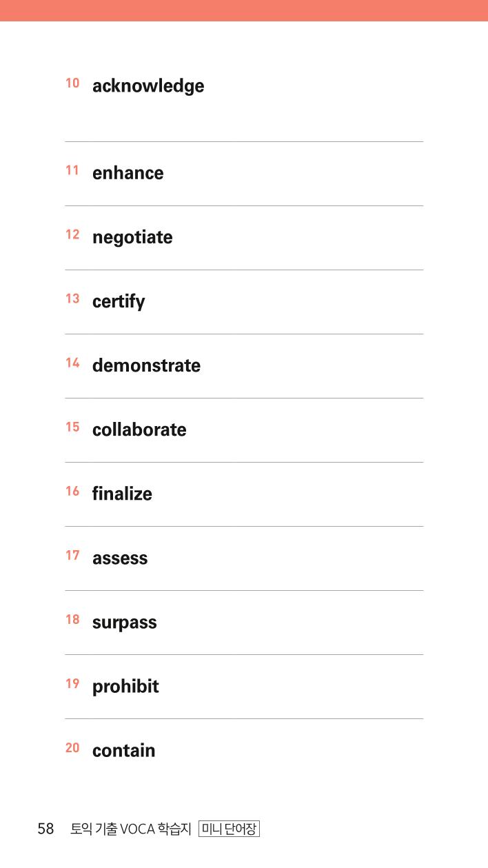
Task: Select the word prohibit
Action: tap(125, 687)
